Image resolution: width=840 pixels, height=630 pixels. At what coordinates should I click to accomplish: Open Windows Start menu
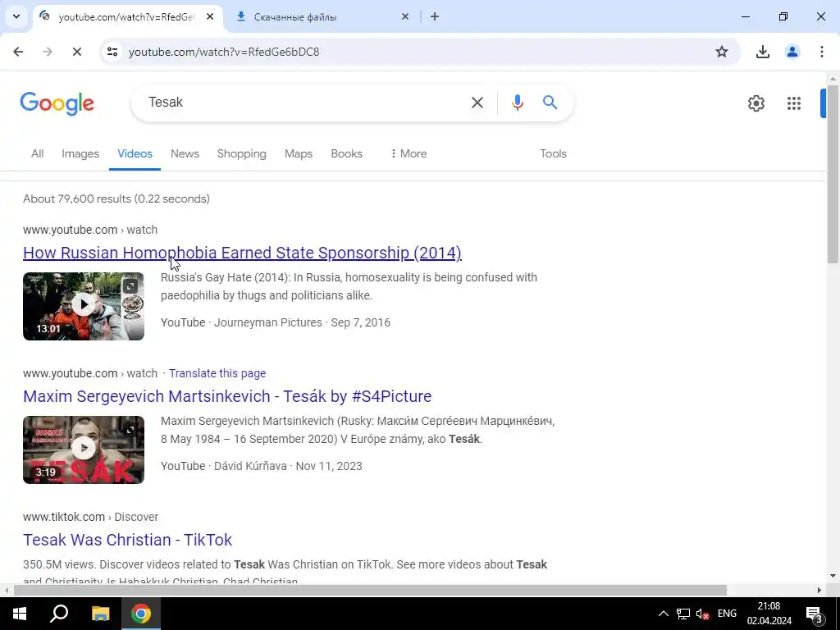point(20,614)
